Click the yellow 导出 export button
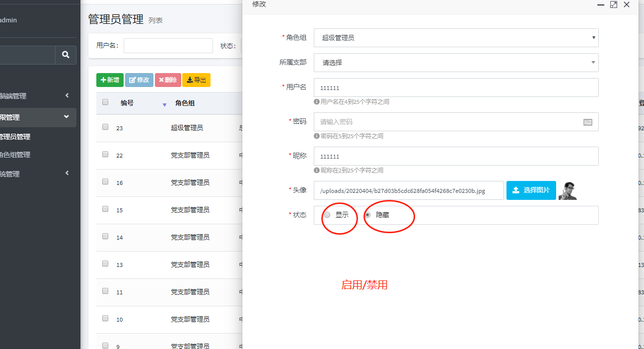The image size is (644, 349). pos(196,80)
